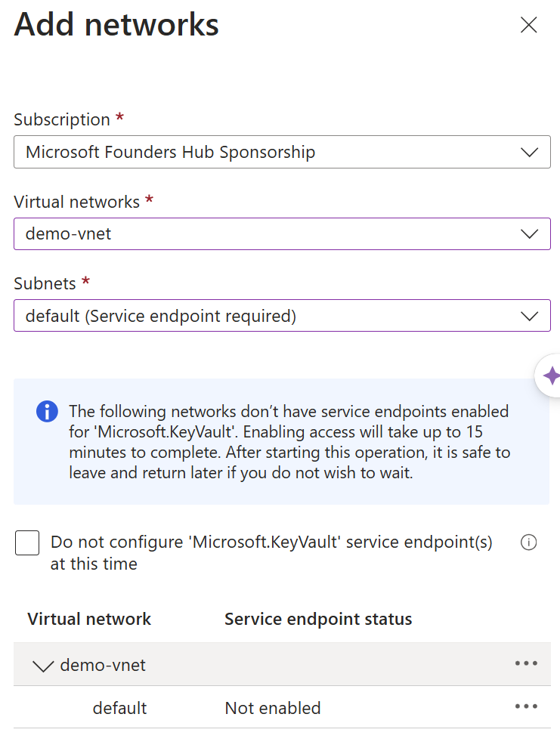This screenshot has height=748, width=560.
Task: Show info tooltip beside the KeyVault checkbox
Action: (x=528, y=542)
